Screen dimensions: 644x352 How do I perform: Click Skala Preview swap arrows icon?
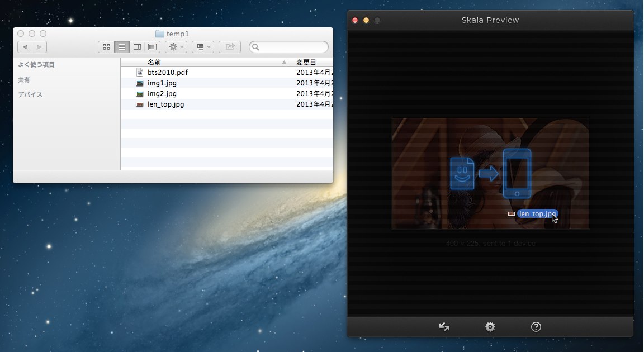444,327
